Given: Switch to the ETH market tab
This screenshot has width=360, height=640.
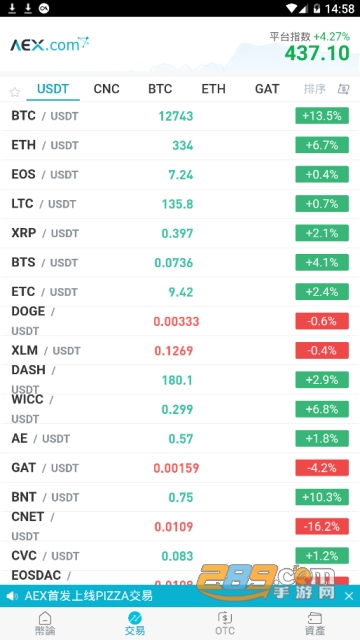Looking at the screenshot, I should pos(213,89).
